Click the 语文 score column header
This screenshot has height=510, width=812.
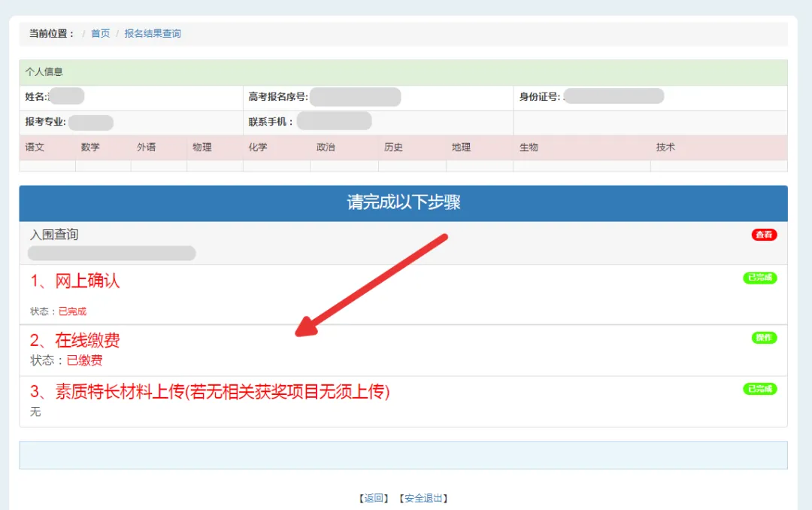click(35, 147)
